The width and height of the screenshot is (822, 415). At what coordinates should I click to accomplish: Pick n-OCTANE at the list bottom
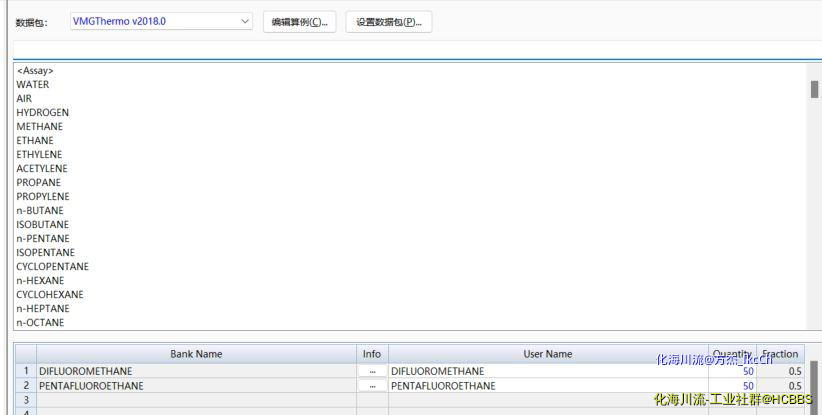[x=40, y=323]
